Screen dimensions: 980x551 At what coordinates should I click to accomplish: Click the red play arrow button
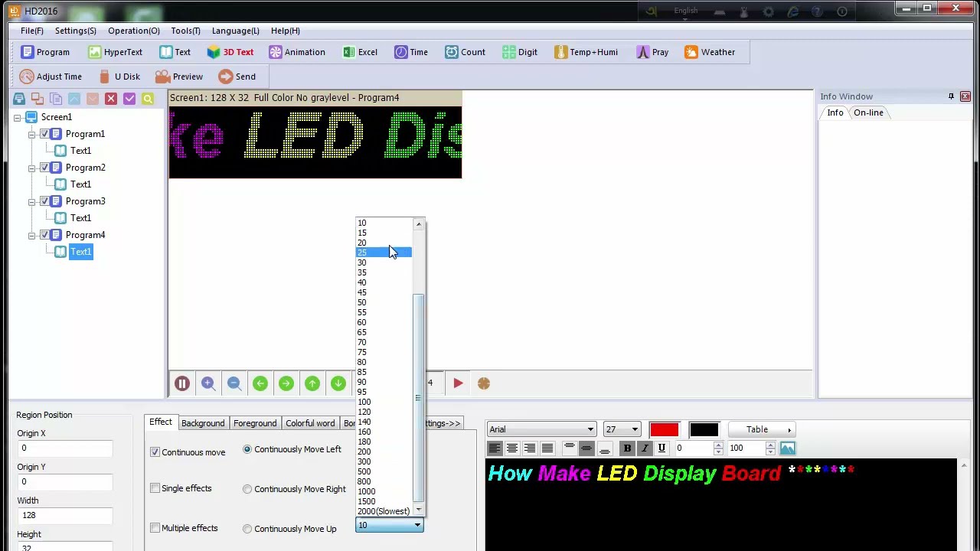[458, 383]
